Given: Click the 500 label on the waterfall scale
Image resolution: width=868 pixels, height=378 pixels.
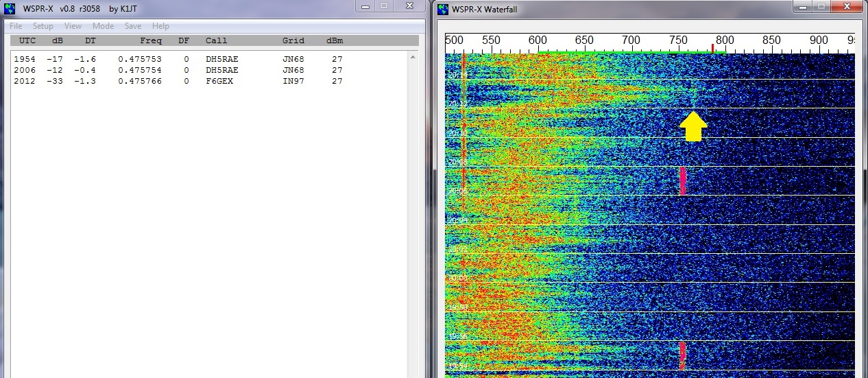Looking at the screenshot, I should 455,40.
